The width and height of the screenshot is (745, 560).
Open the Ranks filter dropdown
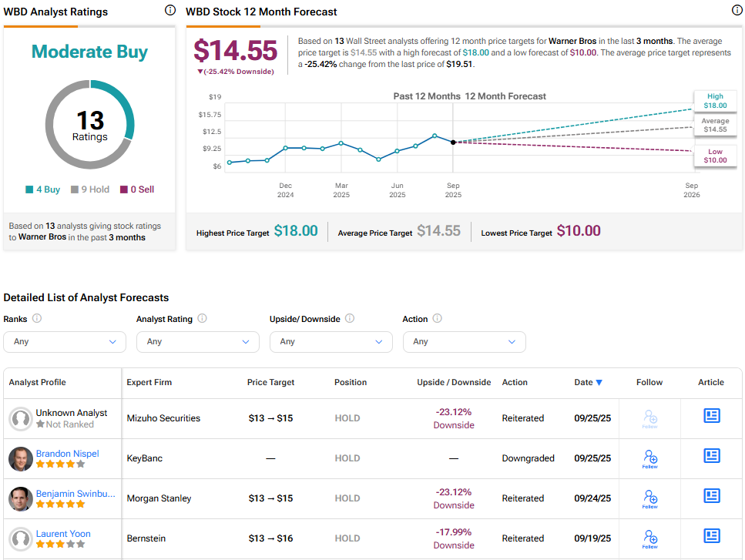coord(65,342)
